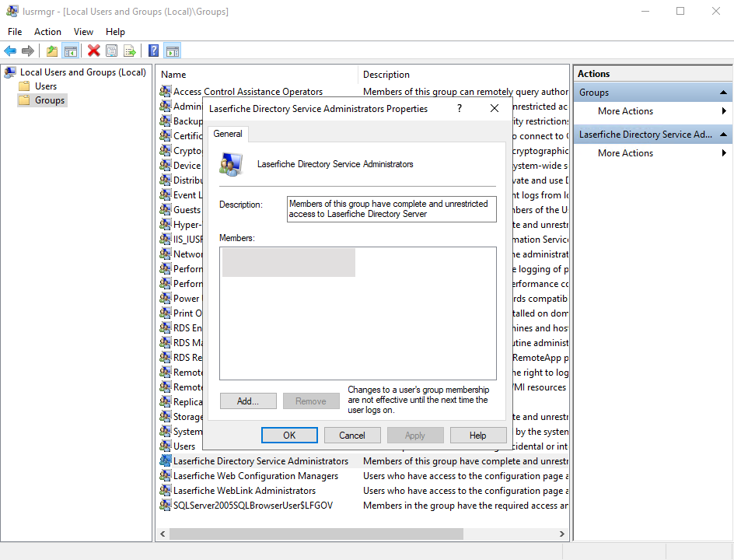Click icon beside Access Control Assistance Operators
734x560 pixels.
[166, 92]
